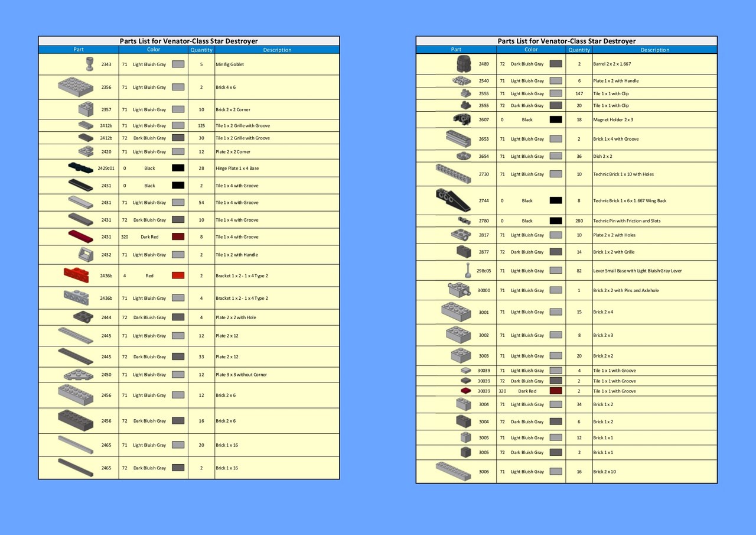756x535 pixels.
Task: Click the "Plate 3 x 3 without Corner" description
Action: pyautogui.click(x=241, y=375)
